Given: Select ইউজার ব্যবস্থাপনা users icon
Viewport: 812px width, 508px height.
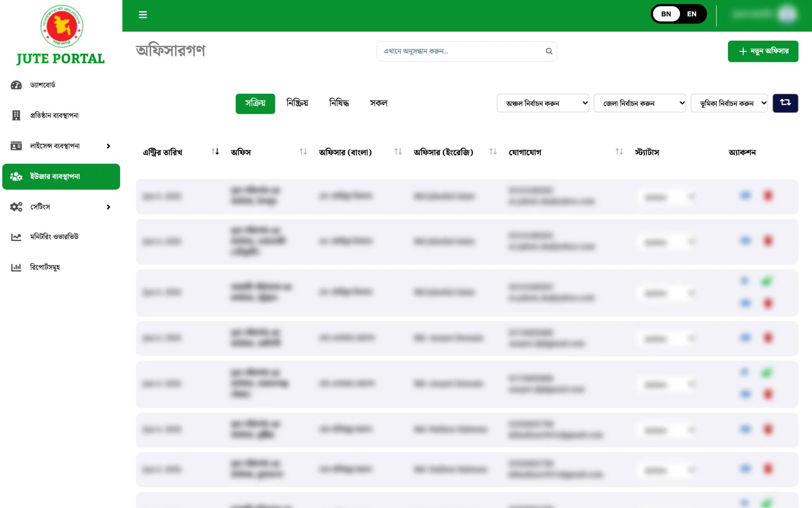Looking at the screenshot, I should [16, 176].
